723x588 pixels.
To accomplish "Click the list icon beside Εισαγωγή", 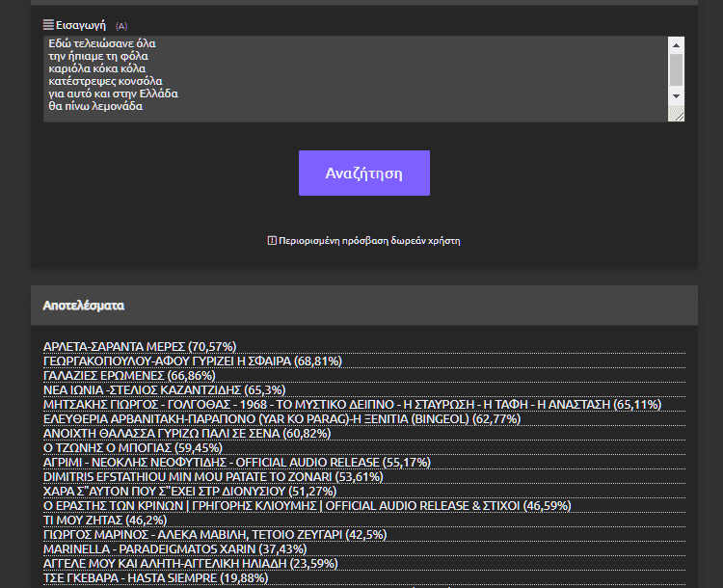I will coord(48,25).
